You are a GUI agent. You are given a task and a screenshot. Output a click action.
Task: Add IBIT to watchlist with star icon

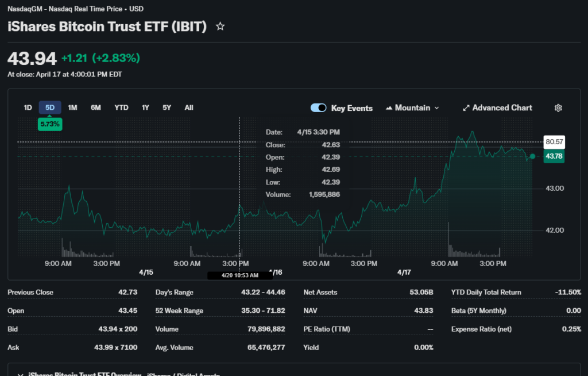[220, 26]
